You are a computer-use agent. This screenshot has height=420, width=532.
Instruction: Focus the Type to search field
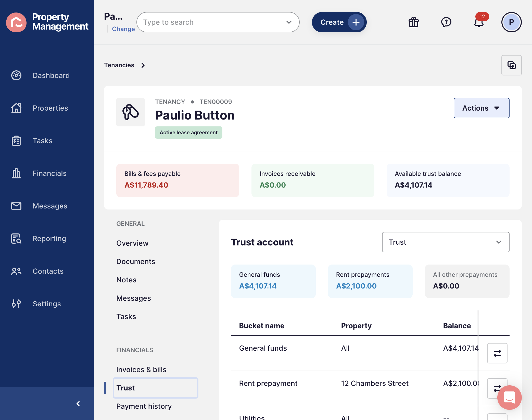tap(218, 22)
